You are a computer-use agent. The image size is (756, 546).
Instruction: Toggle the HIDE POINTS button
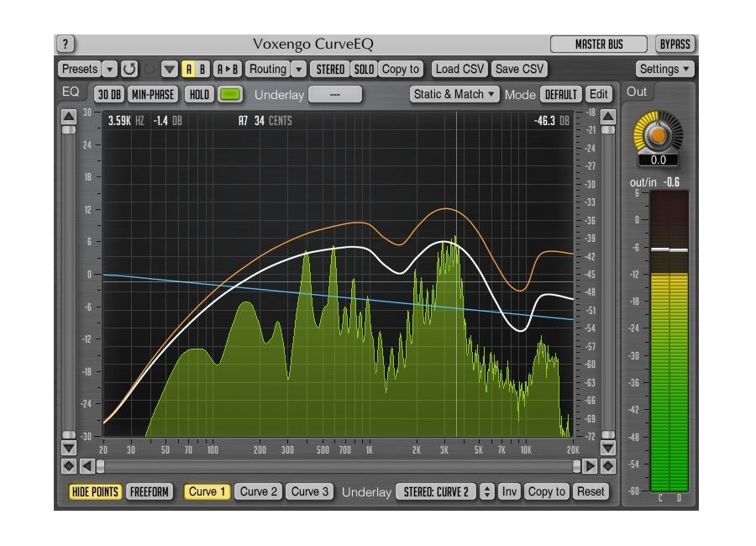[95, 492]
